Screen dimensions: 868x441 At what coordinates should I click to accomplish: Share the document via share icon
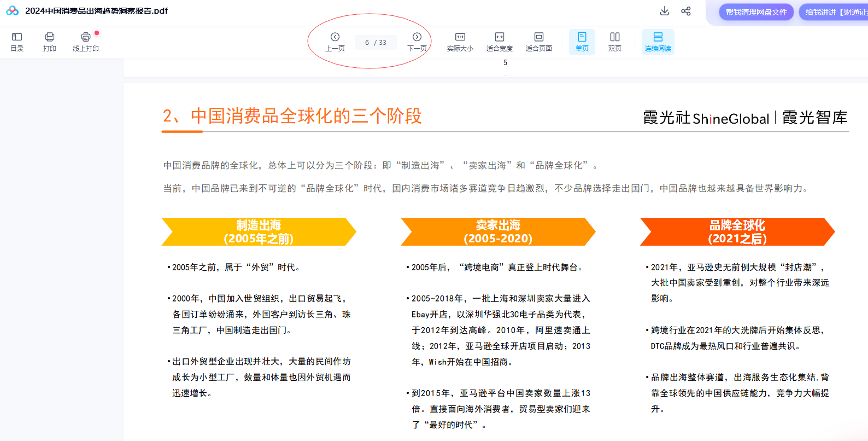coord(686,11)
